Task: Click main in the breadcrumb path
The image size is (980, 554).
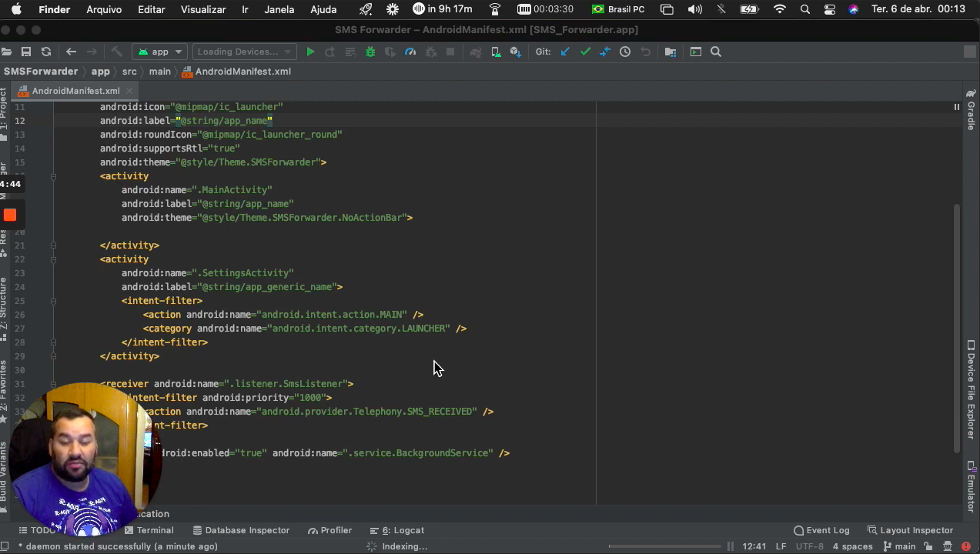Action: [160, 72]
